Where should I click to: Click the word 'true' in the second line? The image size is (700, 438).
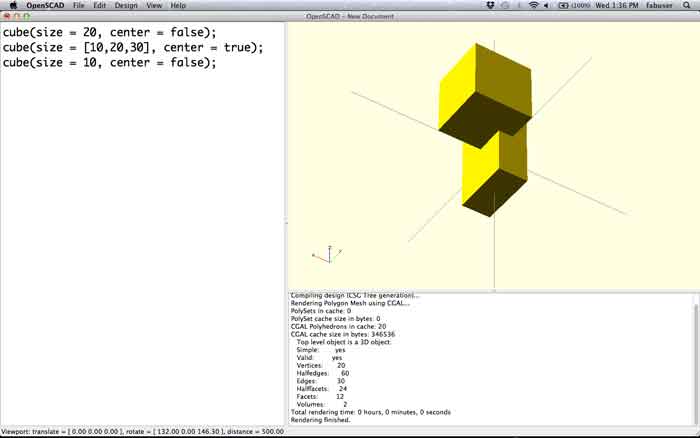tap(237, 47)
